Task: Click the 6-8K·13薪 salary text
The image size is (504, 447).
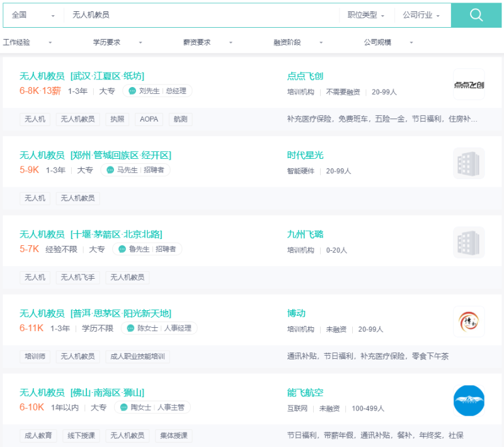Action: [40, 91]
